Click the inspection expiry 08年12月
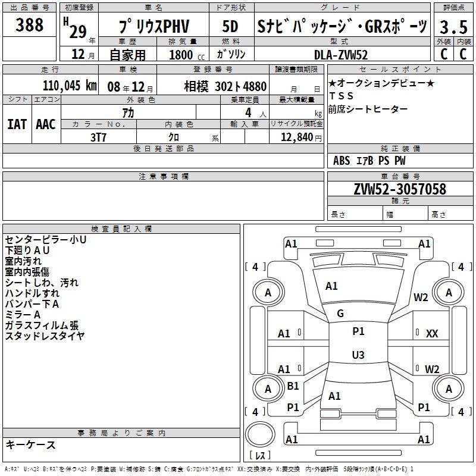Screen dimensions: 476x476 pos(130,87)
